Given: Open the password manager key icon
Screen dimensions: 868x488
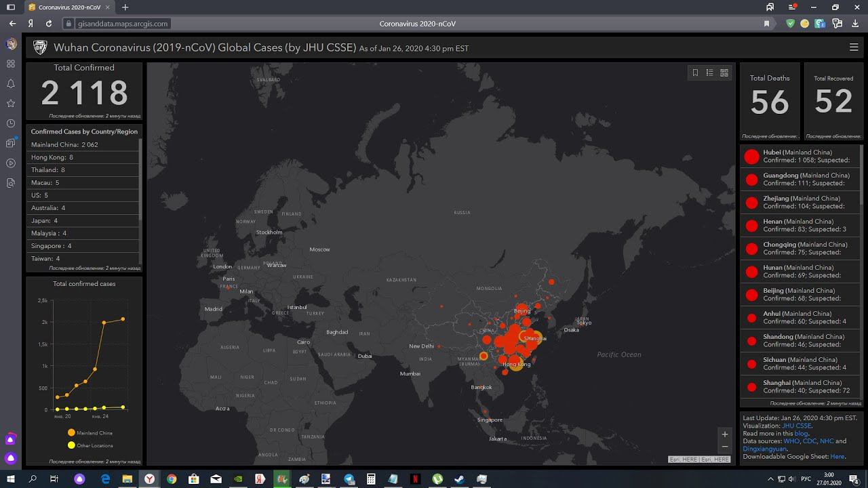Looking at the screenshot, I should pyautogui.click(x=837, y=24).
